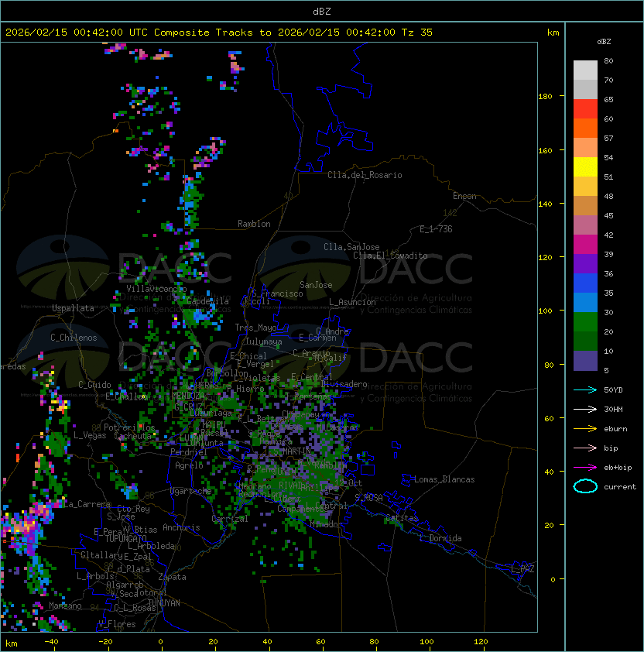
Task: Pick the green swatch below 30
Action: pos(585,322)
